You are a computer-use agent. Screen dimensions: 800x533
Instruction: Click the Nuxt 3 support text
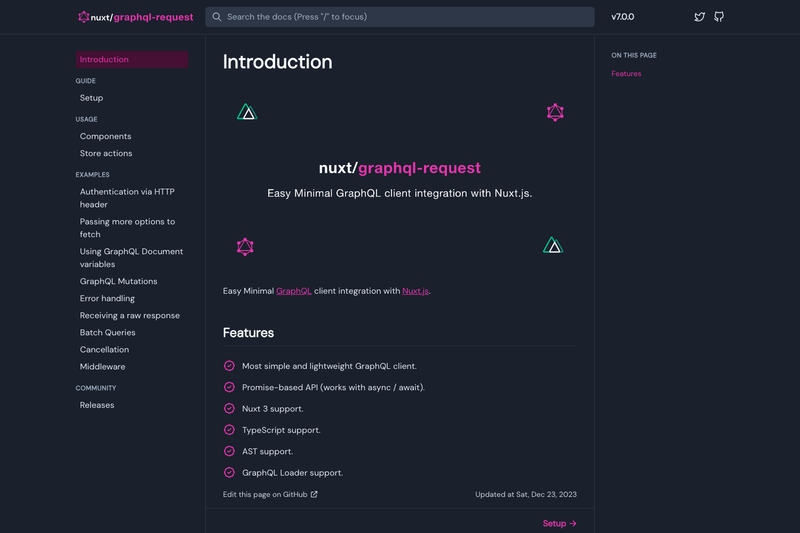(x=272, y=409)
